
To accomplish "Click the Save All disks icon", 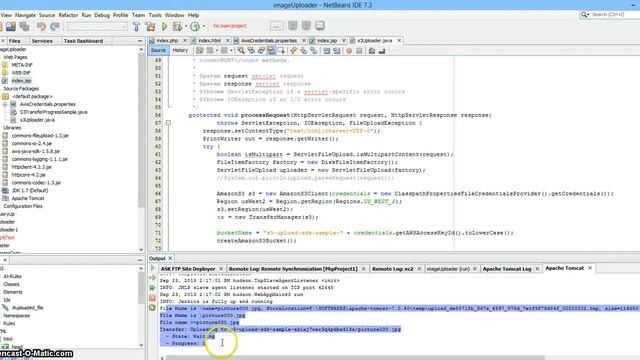I will [x=24, y=27].
